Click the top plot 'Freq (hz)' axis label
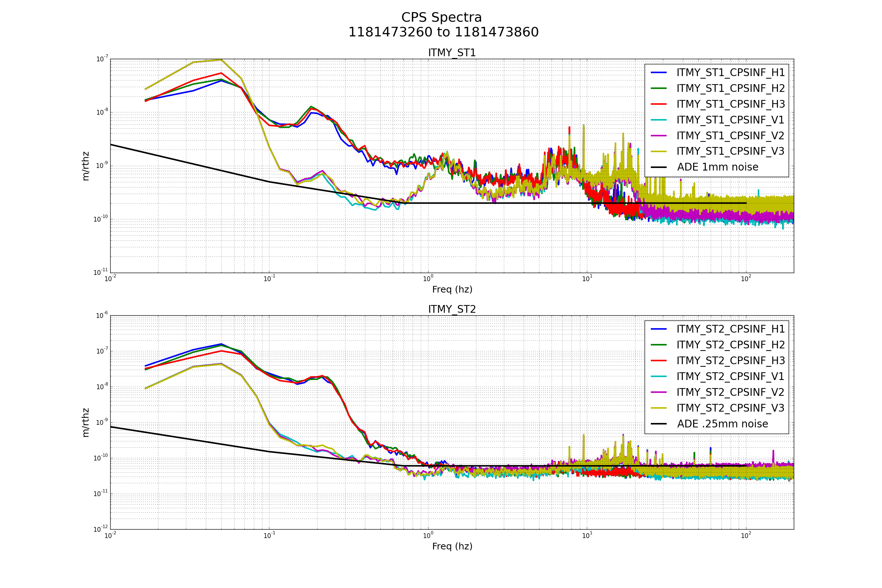 452,290
